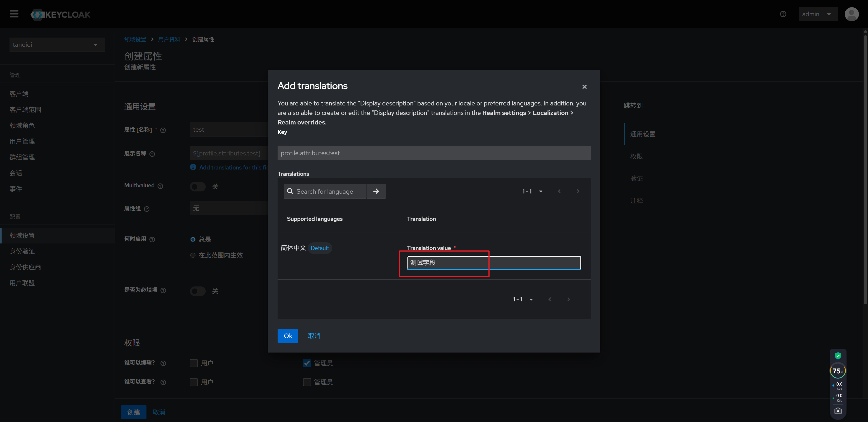The image size is (868, 422).
Task: Click help icon next to Multivalued
Action: (x=160, y=186)
